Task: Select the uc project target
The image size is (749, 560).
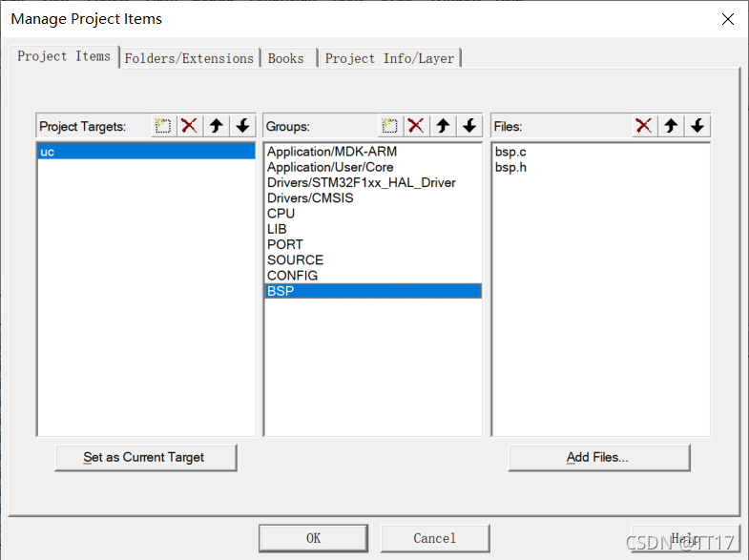Action: click(146, 152)
